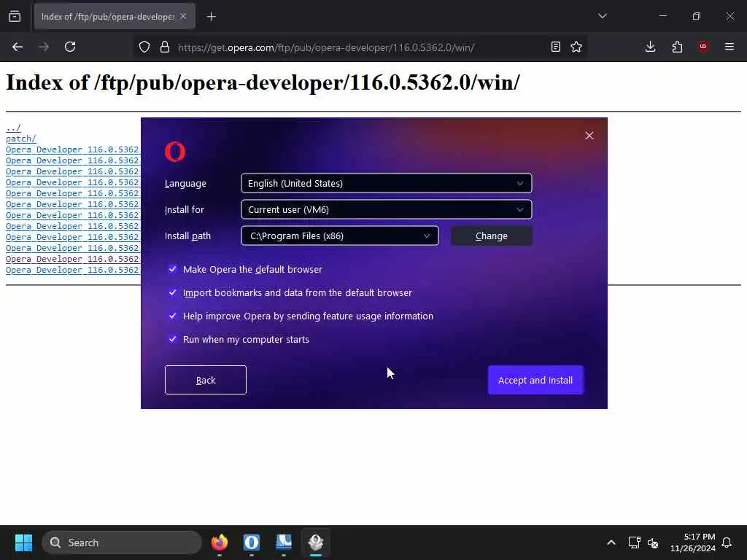
Task: Open the tracking protection shield icon
Action: (144, 47)
